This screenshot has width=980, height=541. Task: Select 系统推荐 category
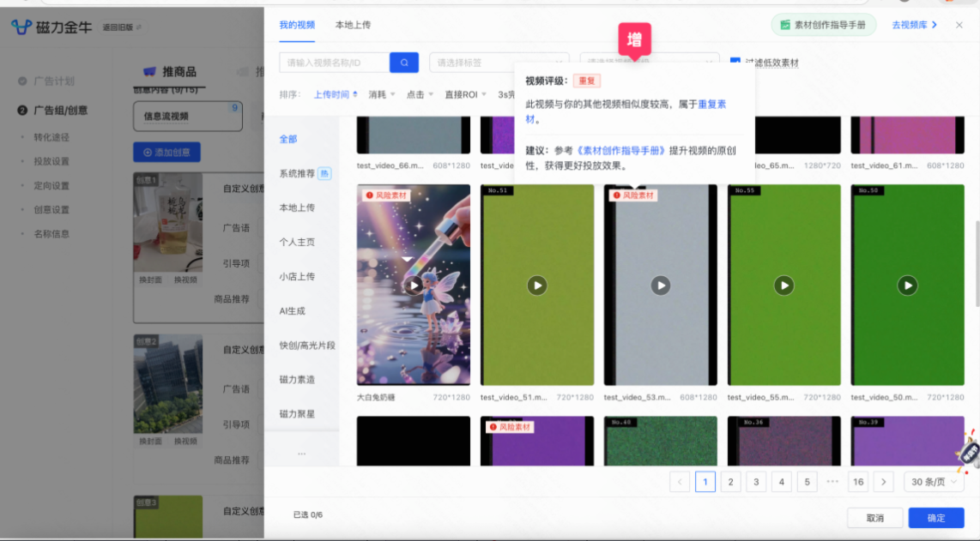[x=297, y=173]
